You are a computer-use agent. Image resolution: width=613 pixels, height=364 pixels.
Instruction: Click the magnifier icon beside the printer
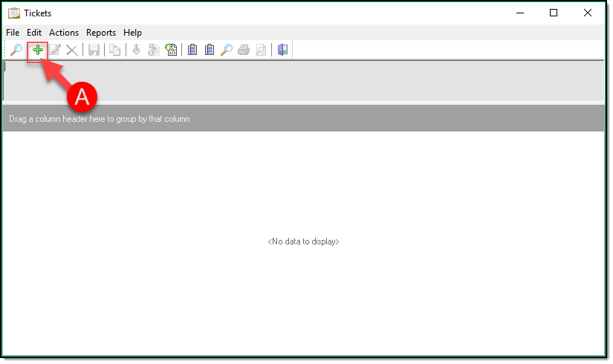227,50
